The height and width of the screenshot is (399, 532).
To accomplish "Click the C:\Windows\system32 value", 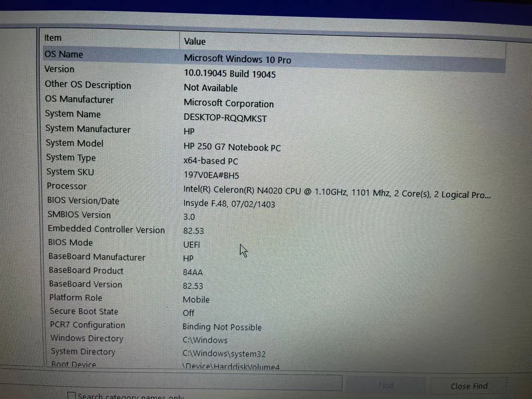I will coord(224,354).
